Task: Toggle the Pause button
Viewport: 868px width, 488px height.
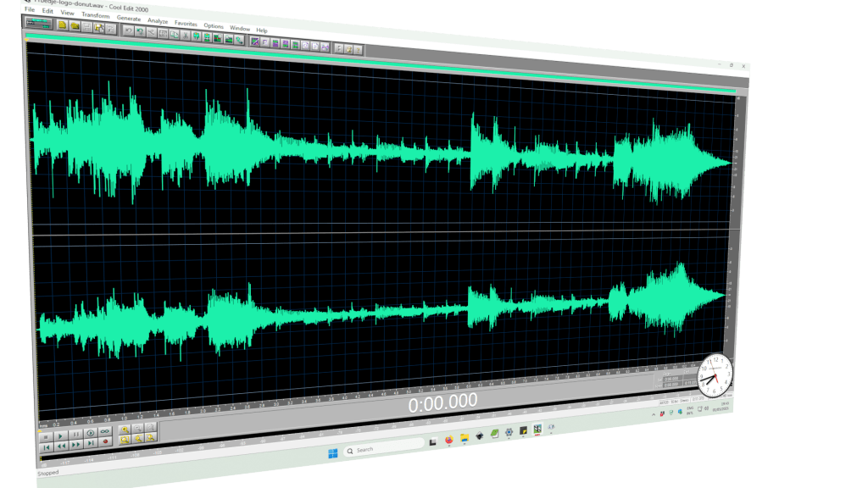Action: (x=75, y=434)
